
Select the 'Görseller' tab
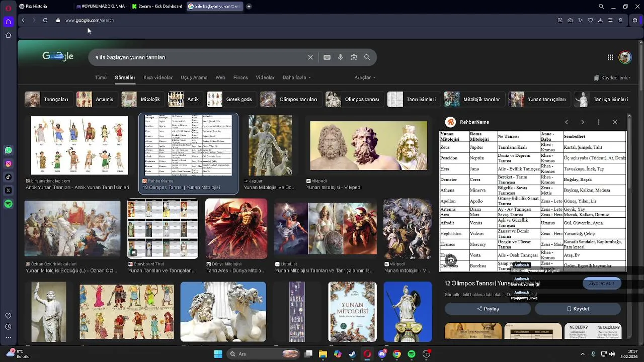click(x=125, y=78)
